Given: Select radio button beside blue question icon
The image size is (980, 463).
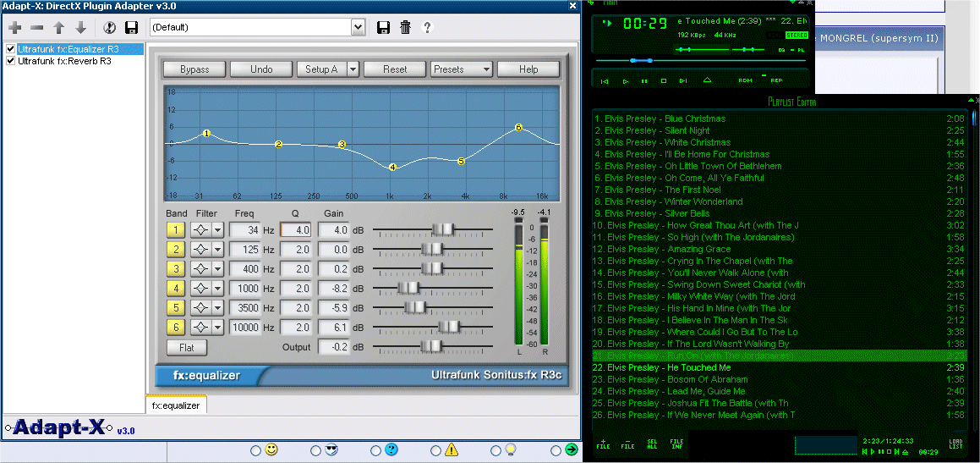Looking at the screenshot, I should click(375, 450).
